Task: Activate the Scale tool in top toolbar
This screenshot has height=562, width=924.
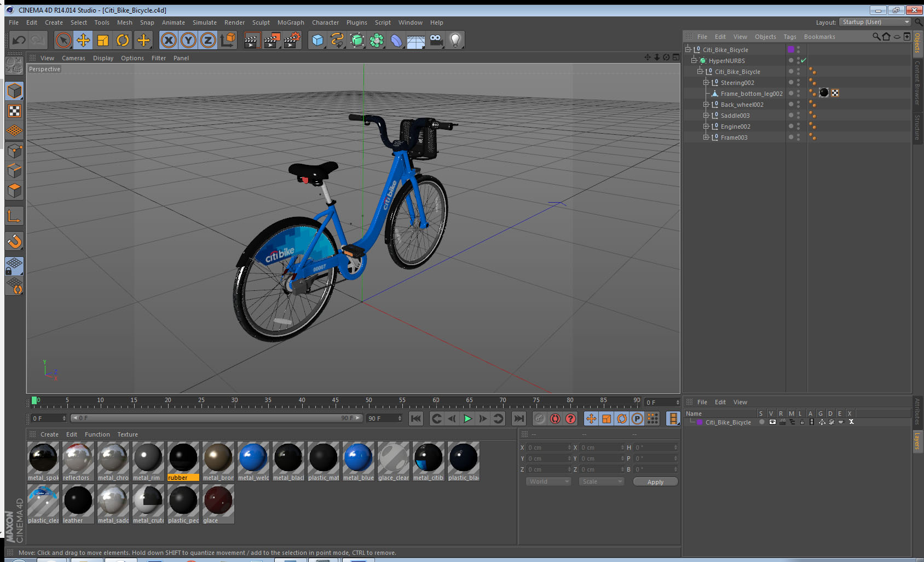Action: coord(103,40)
